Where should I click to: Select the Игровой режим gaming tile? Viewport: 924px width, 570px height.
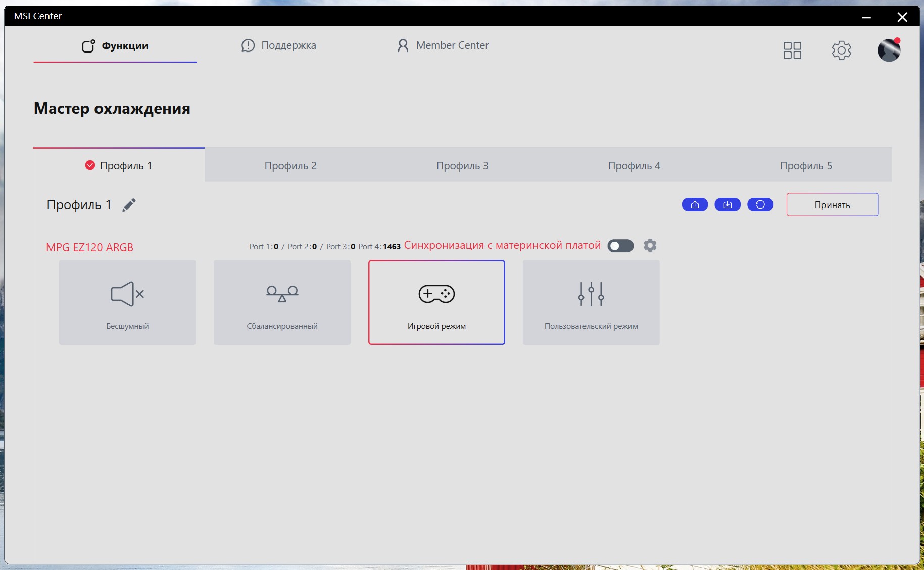click(x=436, y=302)
